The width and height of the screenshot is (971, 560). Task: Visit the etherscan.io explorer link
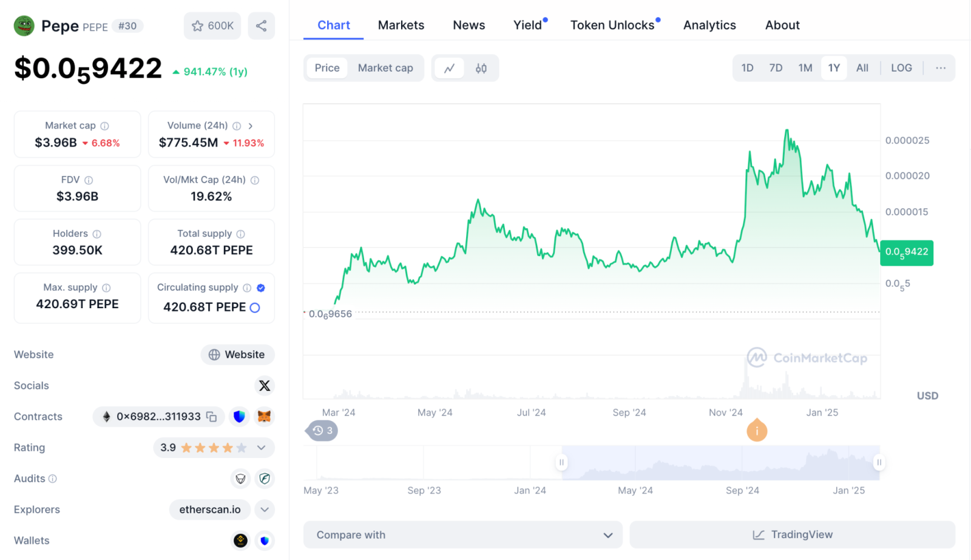(x=210, y=510)
